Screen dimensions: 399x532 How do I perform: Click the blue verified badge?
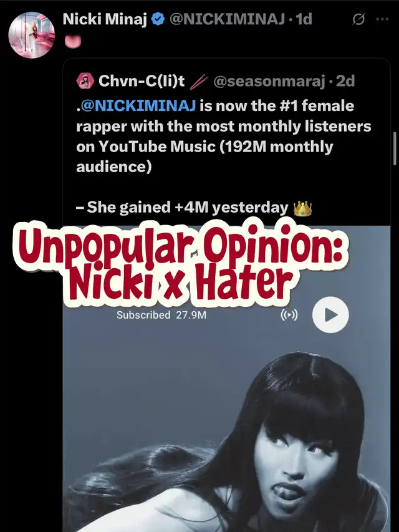click(x=158, y=19)
